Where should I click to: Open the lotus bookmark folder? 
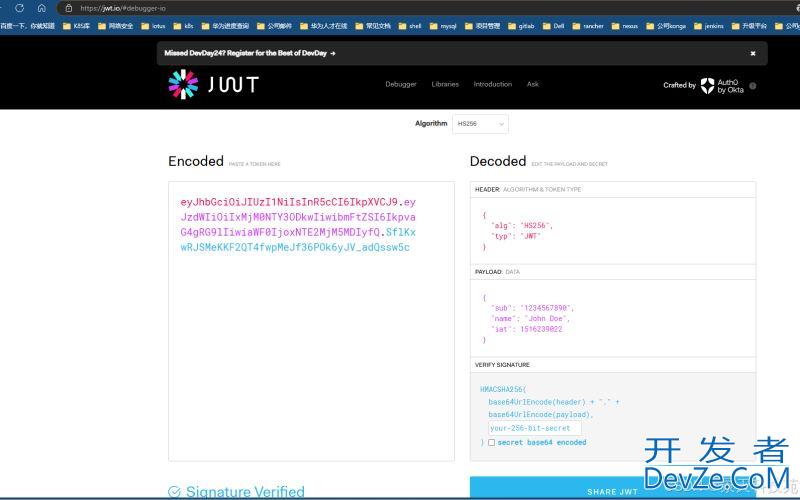click(153, 26)
